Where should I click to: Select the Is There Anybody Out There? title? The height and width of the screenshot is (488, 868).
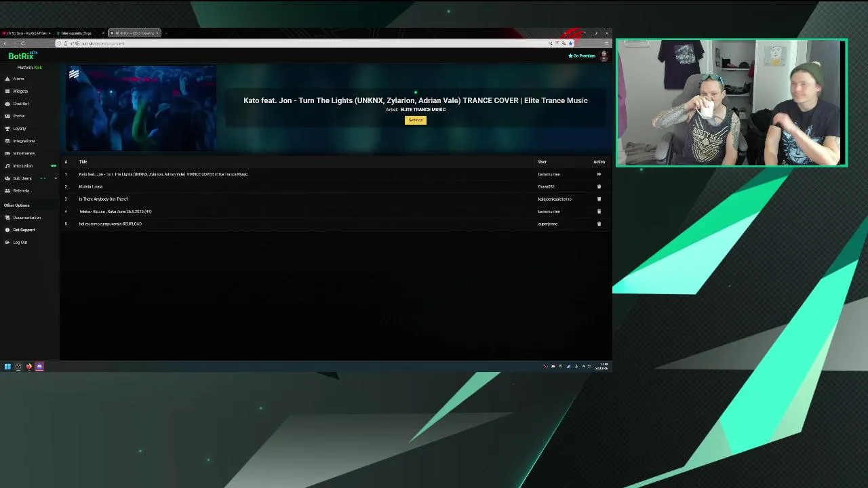103,199
